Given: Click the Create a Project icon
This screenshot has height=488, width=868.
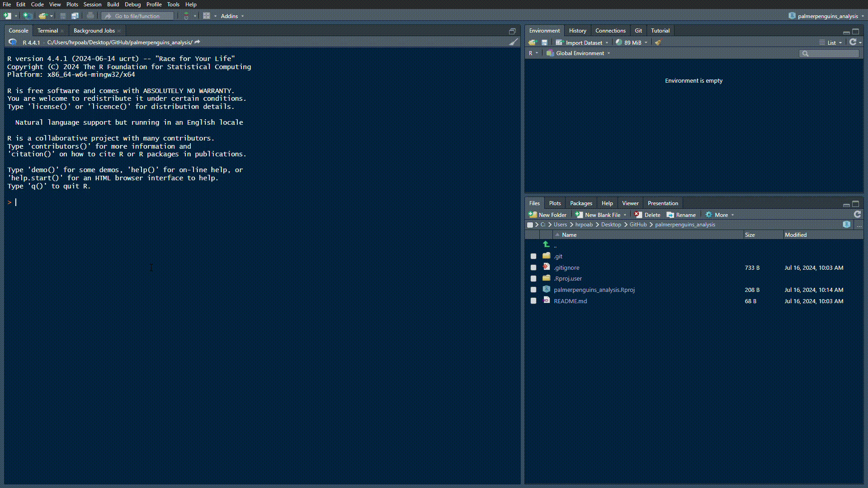Looking at the screenshot, I should (x=28, y=16).
